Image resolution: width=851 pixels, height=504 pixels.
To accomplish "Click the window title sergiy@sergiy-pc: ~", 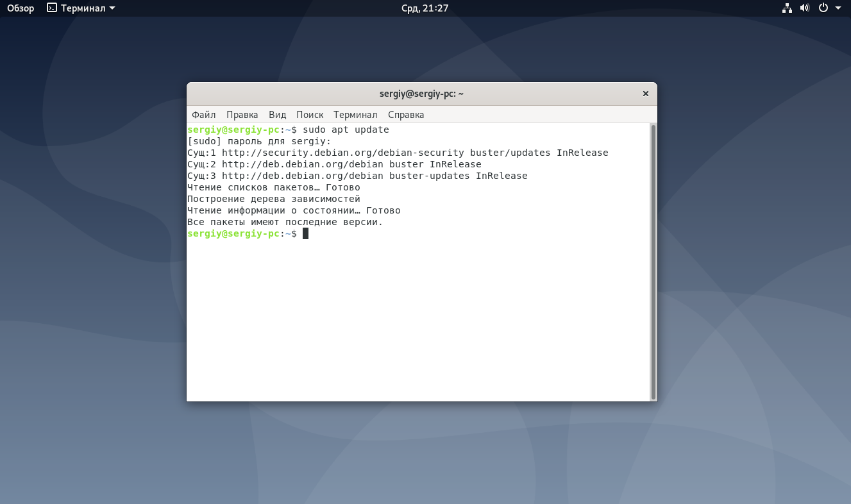I will tap(421, 94).
